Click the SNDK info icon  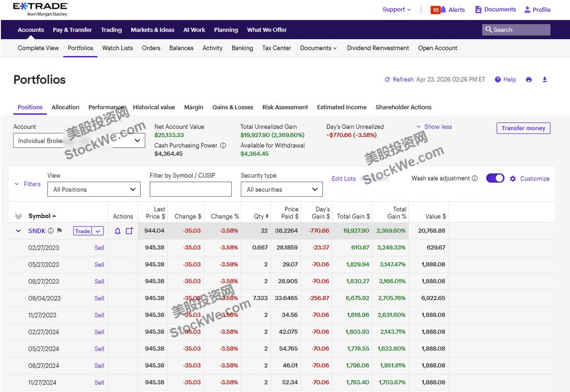51,231
